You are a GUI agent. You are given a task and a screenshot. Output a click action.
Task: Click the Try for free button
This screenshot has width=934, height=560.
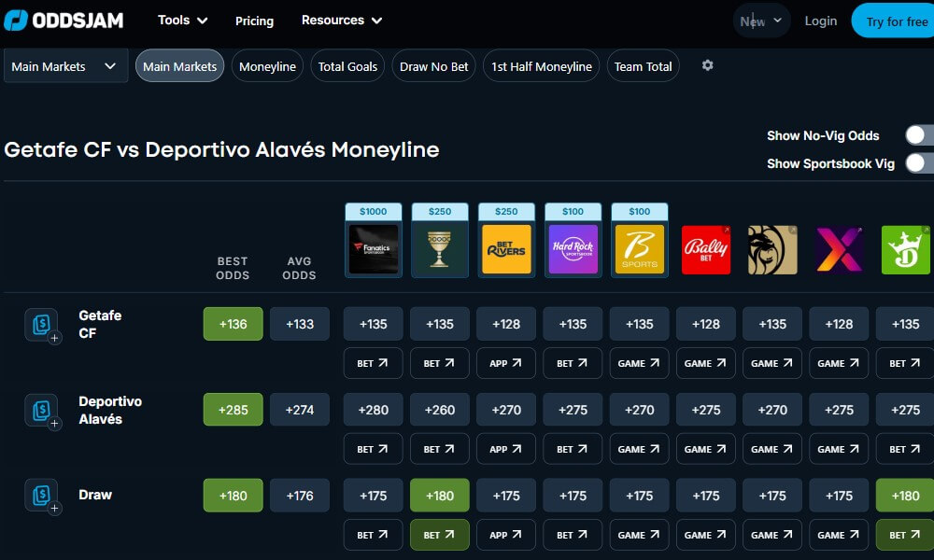click(x=895, y=21)
